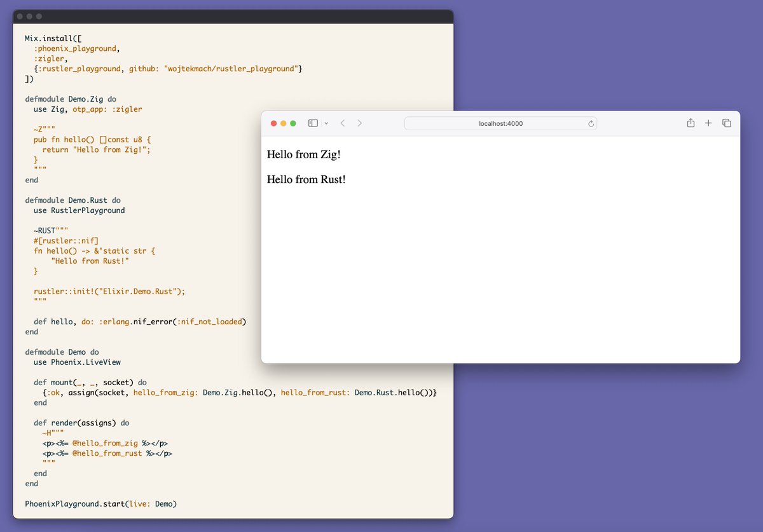Maximize Safari with the green button
Image resolution: width=763 pixels, height=532 pixels.
pos(293,123)
